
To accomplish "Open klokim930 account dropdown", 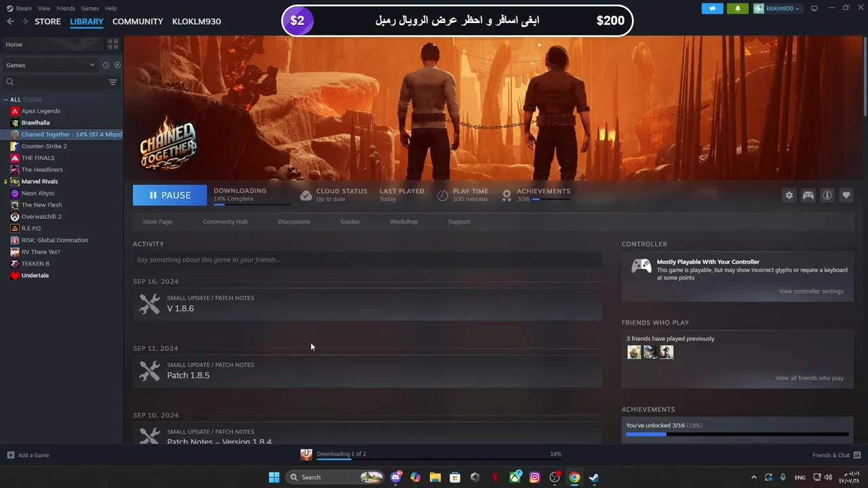I will coord(777,8).
